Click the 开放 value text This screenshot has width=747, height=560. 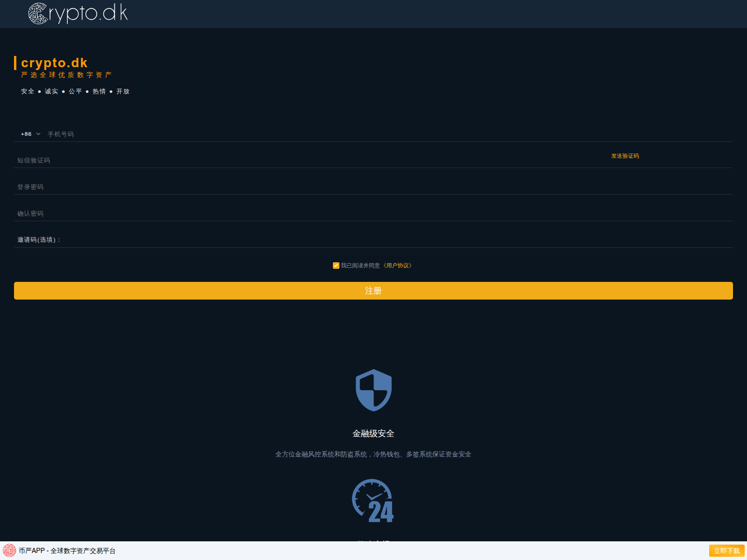pos(123,91)
